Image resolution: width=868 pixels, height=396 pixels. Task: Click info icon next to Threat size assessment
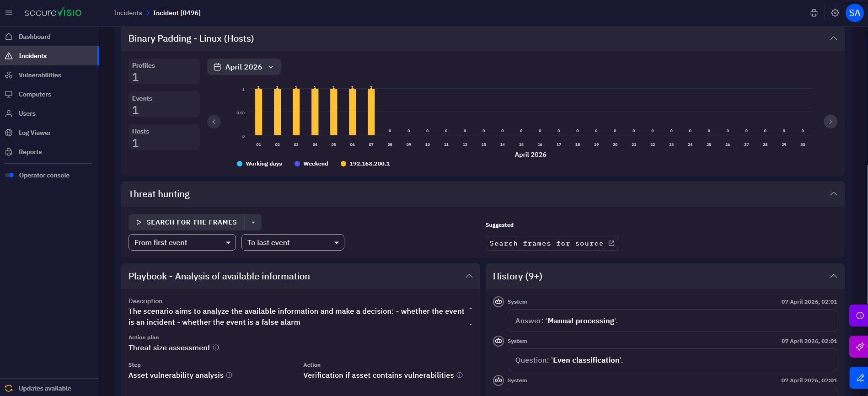(216, 348)
